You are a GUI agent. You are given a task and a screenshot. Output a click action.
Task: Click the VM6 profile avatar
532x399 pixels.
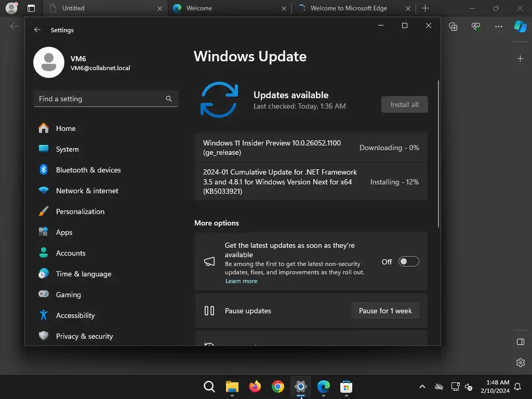[49, 62]
